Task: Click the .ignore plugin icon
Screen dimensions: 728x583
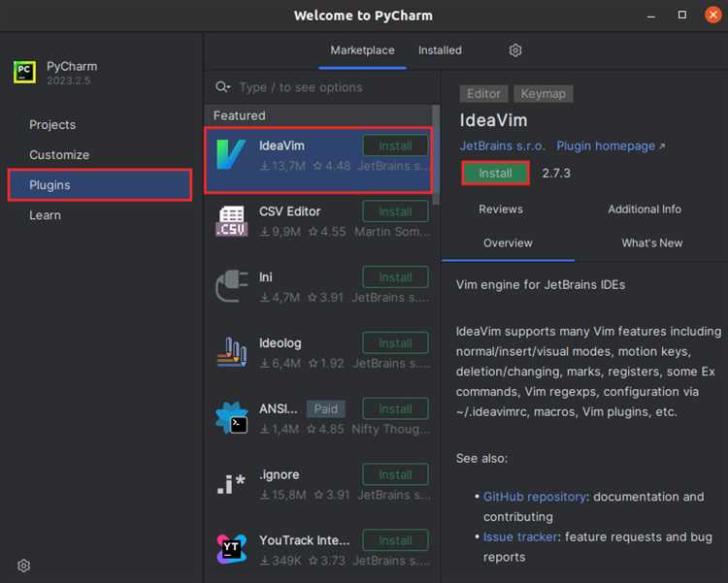Action: pos(231,484)
